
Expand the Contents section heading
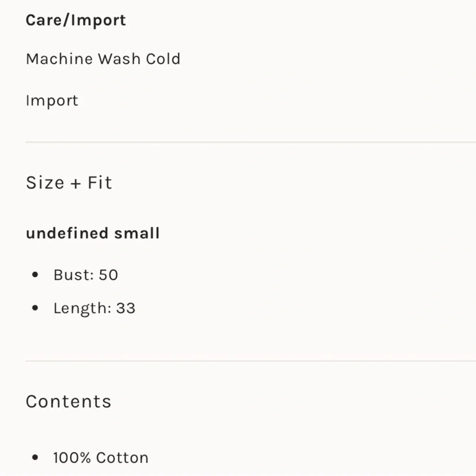(x=69, y=402)
